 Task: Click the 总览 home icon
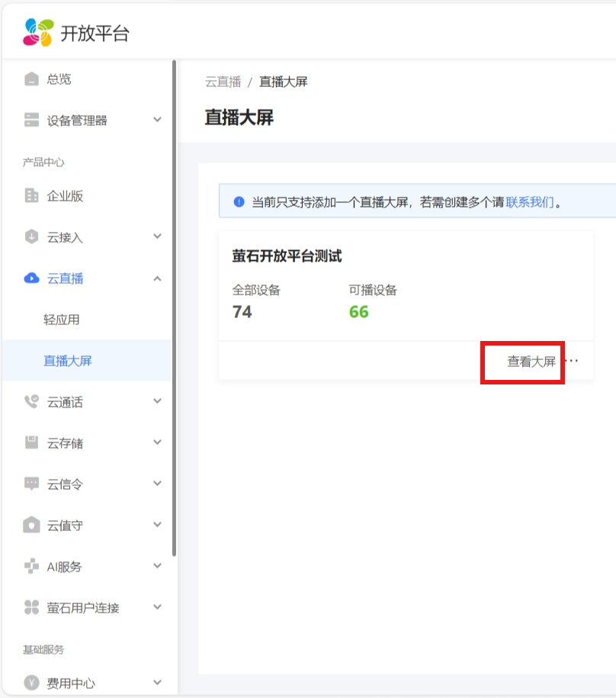pyautogui.click(x=31, y=79)
